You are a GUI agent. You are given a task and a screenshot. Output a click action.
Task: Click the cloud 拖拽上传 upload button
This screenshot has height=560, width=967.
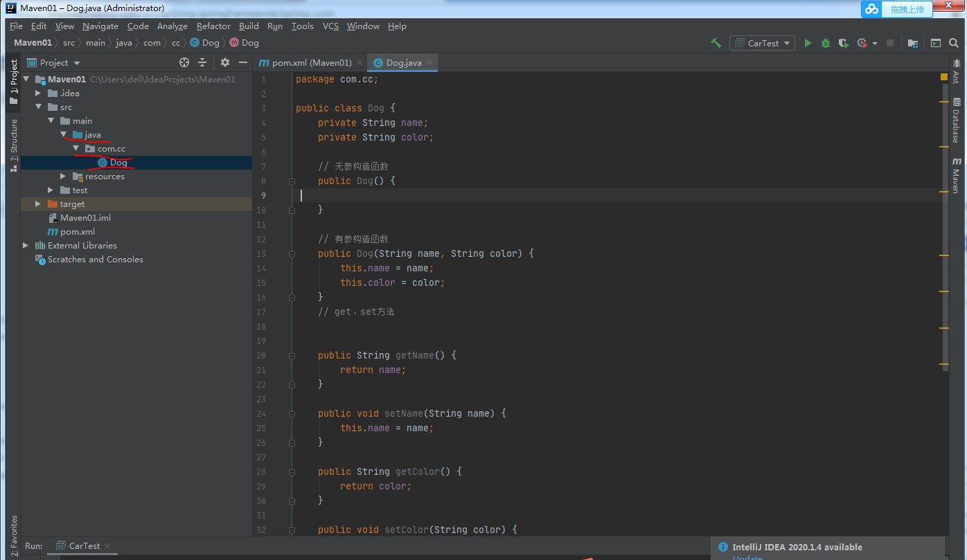pos(897,9)
